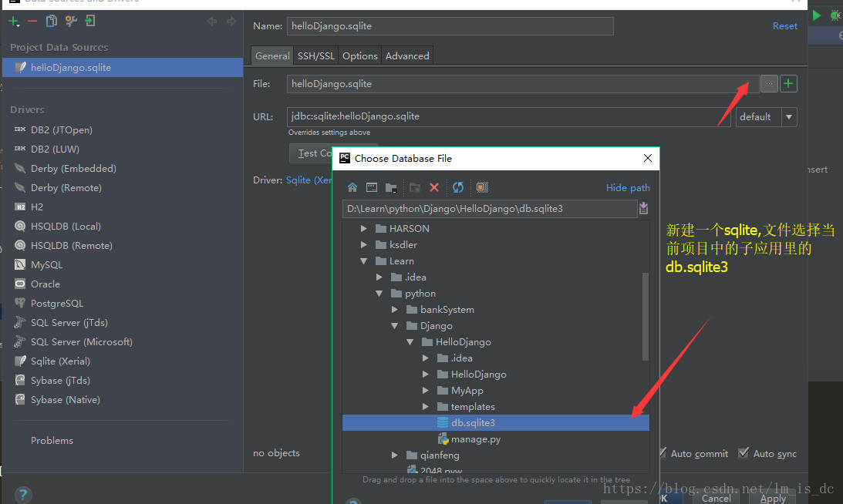843x504 pixels.
Task: Click the URL input field
Action: tap(508, 116)
